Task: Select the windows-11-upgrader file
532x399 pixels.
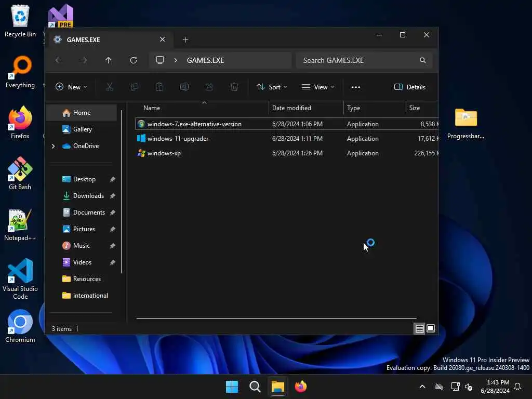Action: point(287,138)
